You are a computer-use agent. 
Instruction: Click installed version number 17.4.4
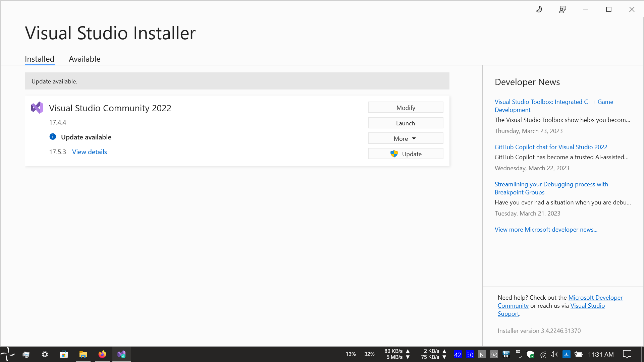(58, 122)
